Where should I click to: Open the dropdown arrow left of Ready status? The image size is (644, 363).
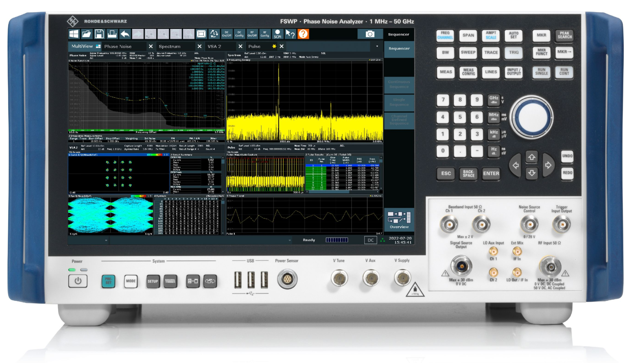tap(290, 240)
